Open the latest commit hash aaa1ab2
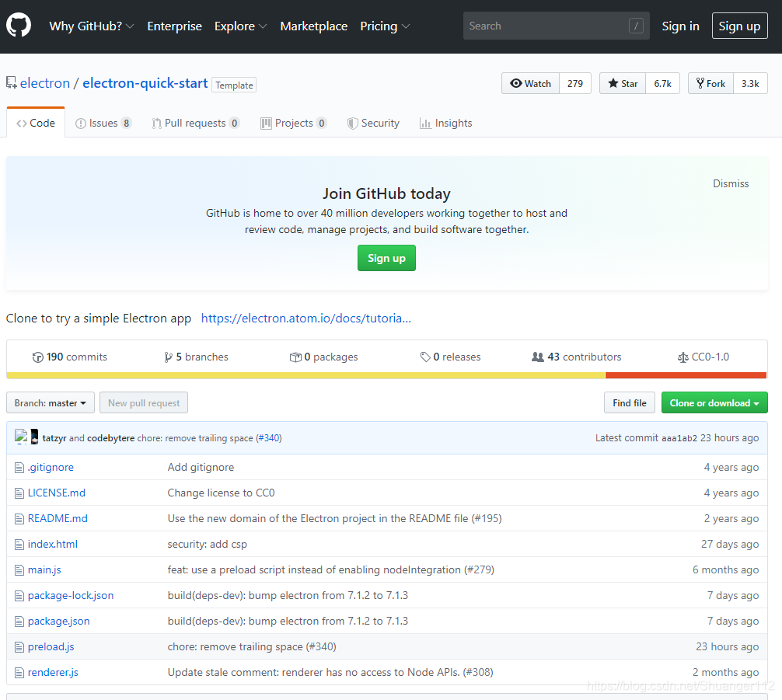This screenshot has height=700, width=782. [x=679, y=438]
